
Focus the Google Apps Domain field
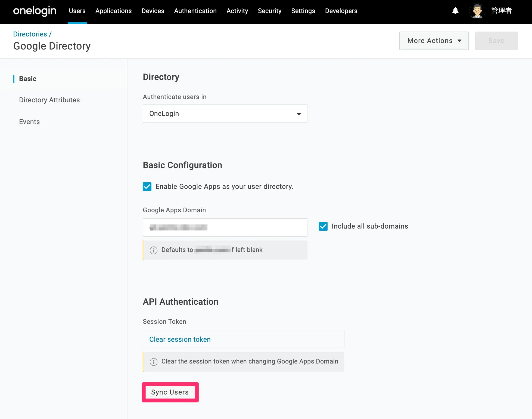click(x=225, y=227)
